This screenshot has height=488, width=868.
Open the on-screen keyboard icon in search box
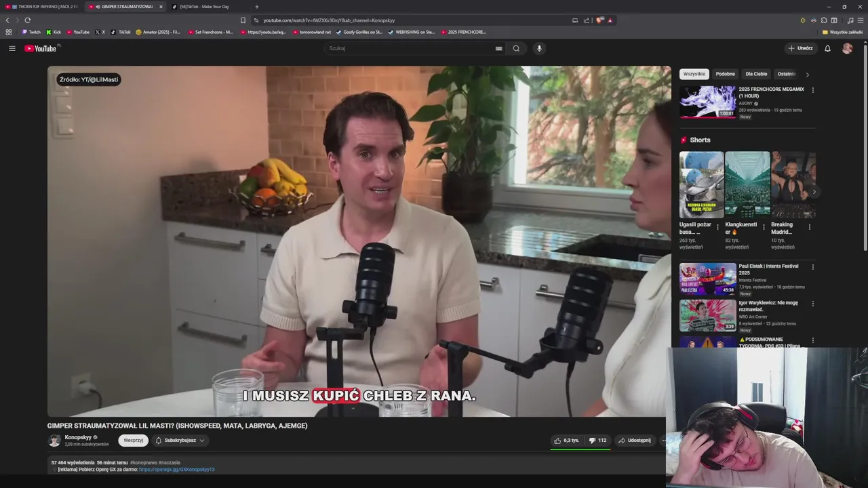(498, 48)
